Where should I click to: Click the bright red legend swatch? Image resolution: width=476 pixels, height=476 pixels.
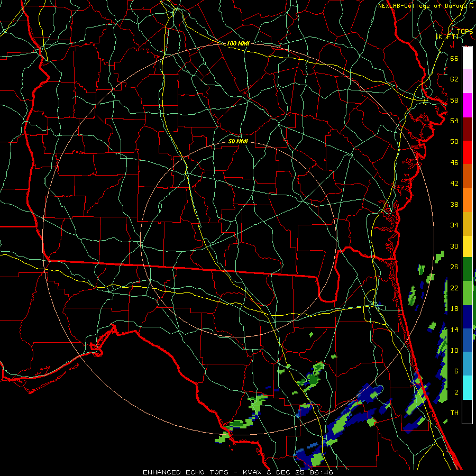click(467, 152)
